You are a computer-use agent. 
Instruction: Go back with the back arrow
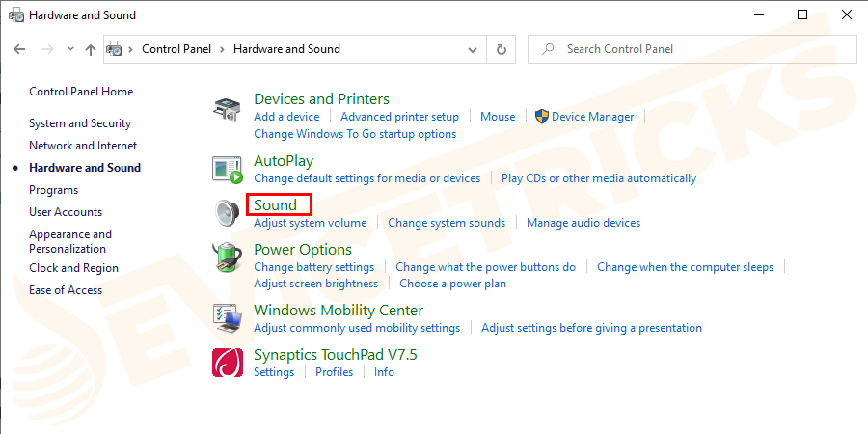19,49
